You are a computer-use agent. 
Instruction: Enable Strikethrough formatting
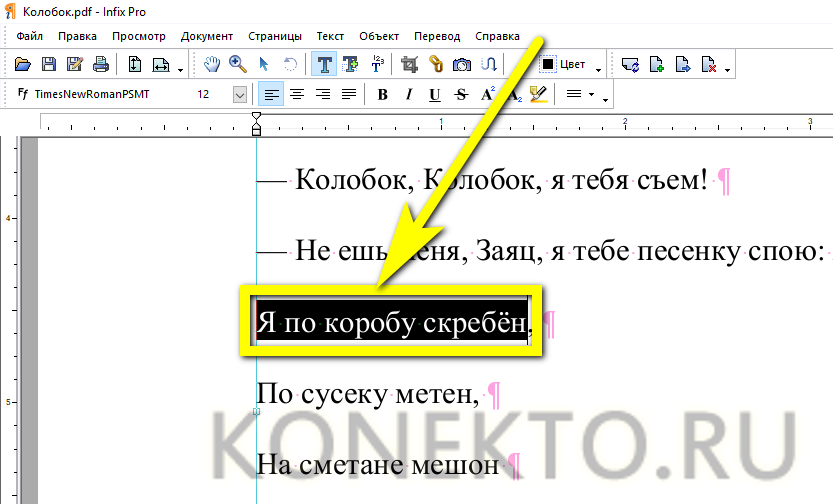click(x=460, y=95)
